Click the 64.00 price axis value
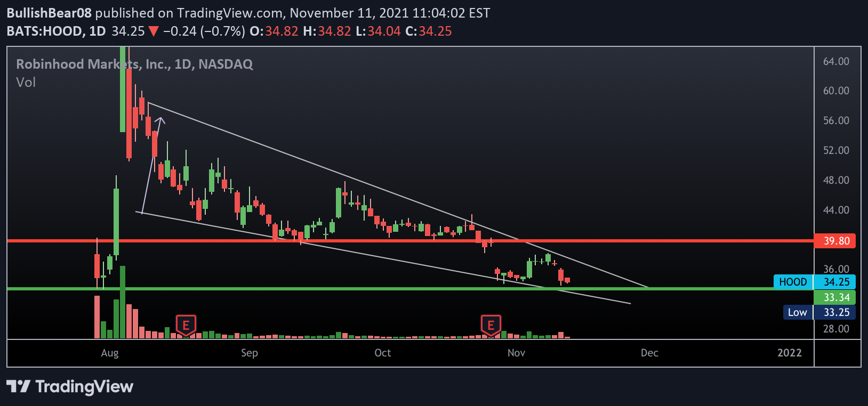868x406 pixels. click(836, 61)
